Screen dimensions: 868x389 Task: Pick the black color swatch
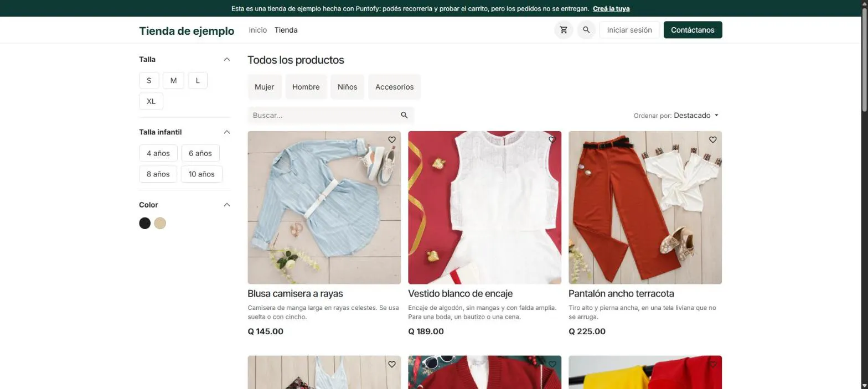pyautogui.click(x=144, y=223)
